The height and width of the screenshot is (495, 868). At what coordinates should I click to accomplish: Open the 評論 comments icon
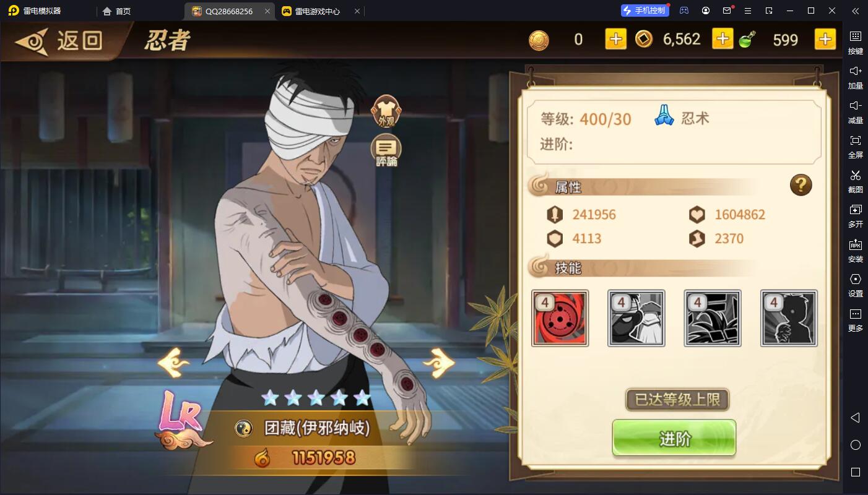click(386, 152)
